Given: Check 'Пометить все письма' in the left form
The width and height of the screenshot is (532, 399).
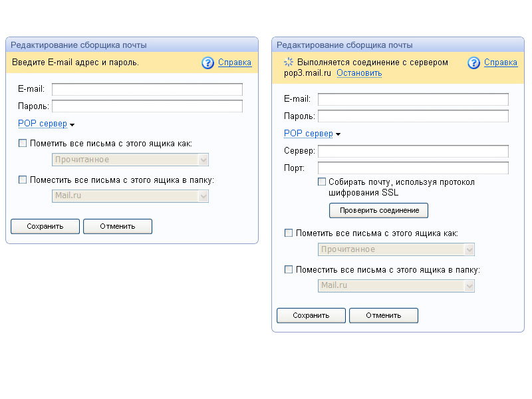Looking at the screenshot, I should 23,144.
